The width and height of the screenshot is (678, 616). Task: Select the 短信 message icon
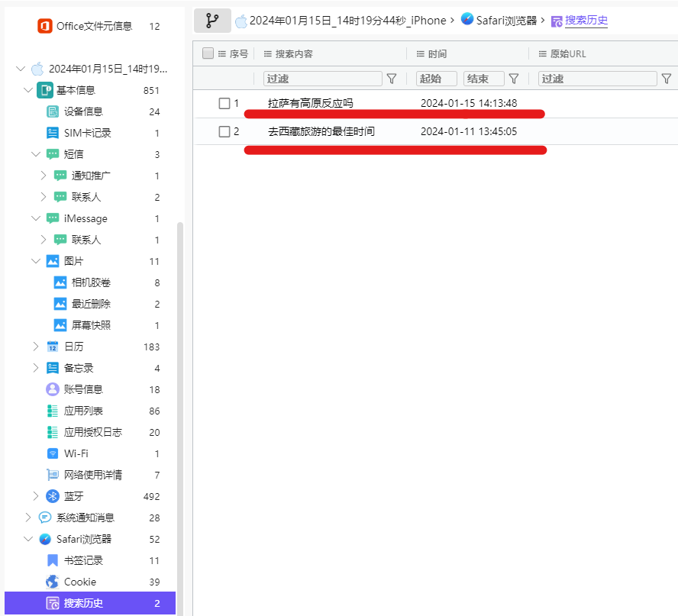[x=53, y=154]
